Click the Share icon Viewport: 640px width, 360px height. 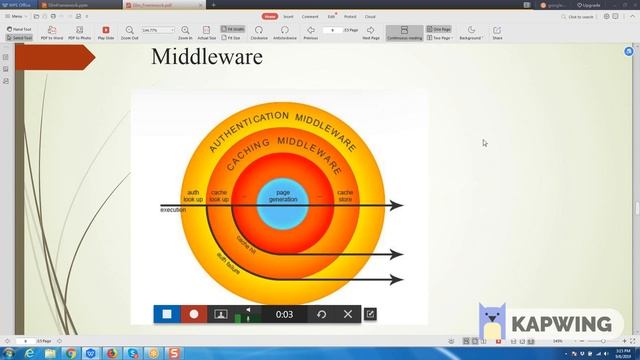(x=497, y=33)
